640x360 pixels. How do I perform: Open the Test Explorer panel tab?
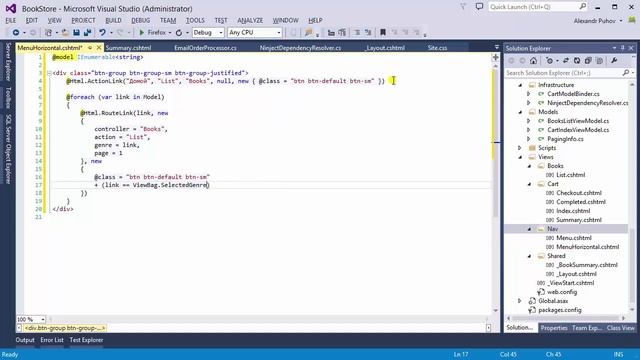click(86, 340)
